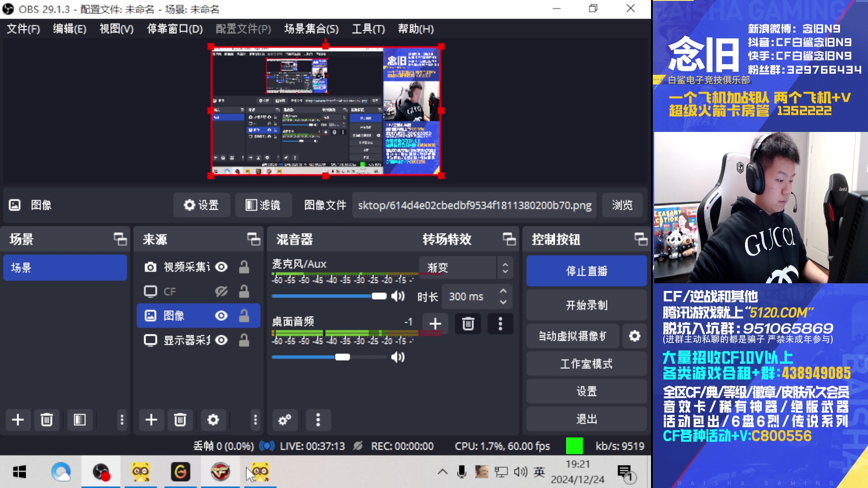This screenshot has width=868, height=488.
Task: Open the 渐变 transition dropdown
Action: click(466, 267)
